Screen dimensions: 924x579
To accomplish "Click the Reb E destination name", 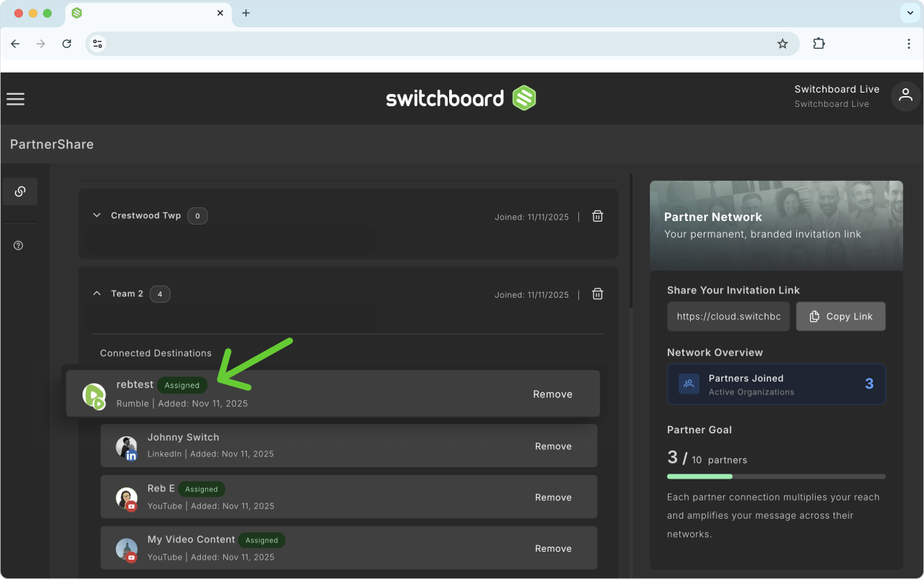I will [161, 489].
